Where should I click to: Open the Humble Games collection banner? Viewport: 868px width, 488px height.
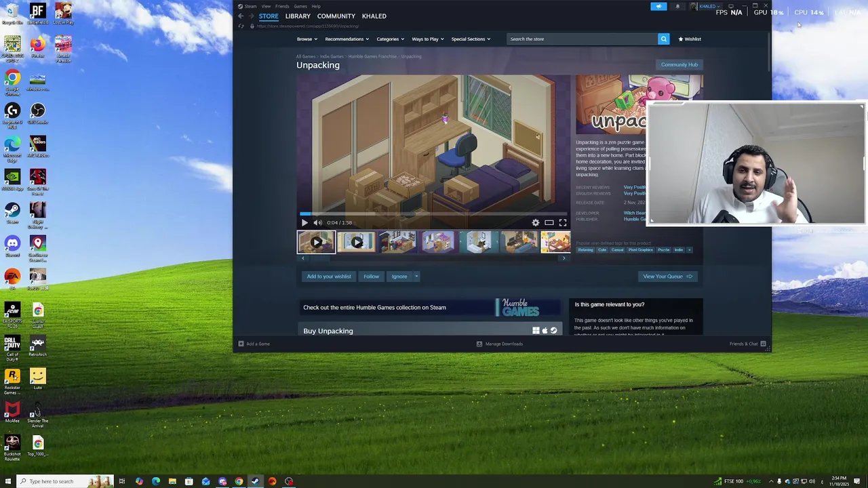coord(430,308)
